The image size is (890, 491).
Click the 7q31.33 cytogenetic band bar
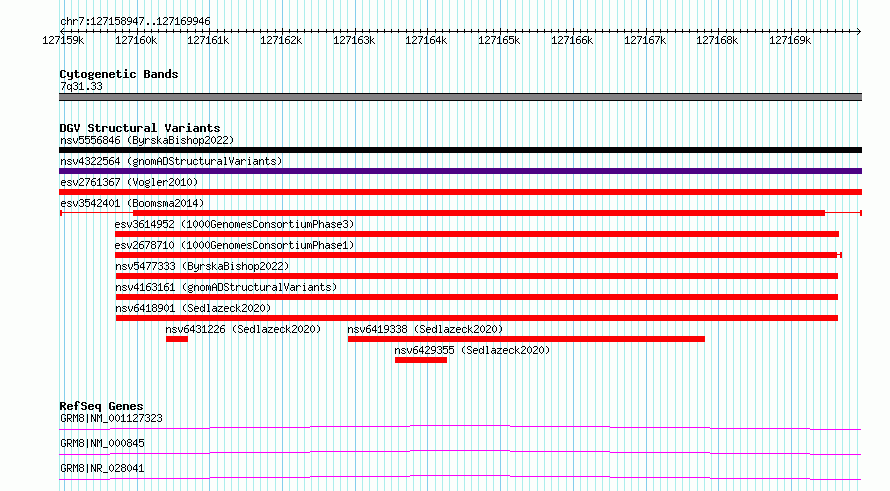click(x=460, y=97)
